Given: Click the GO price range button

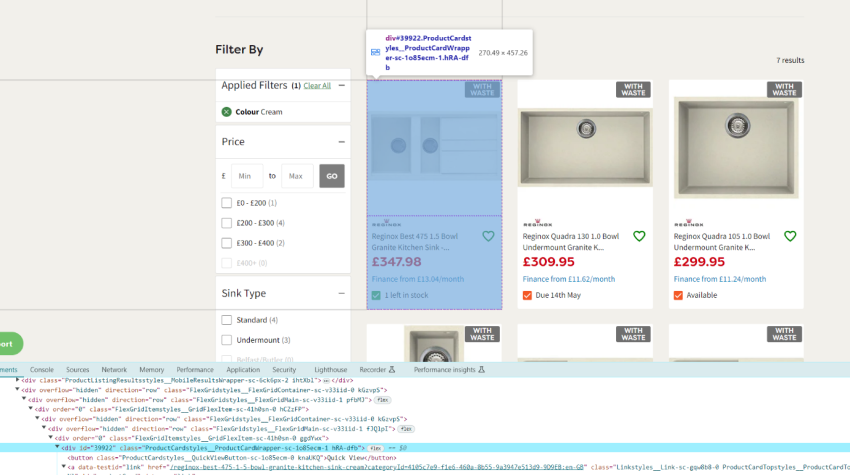Looking at the screenshot, I should (332, 176).
